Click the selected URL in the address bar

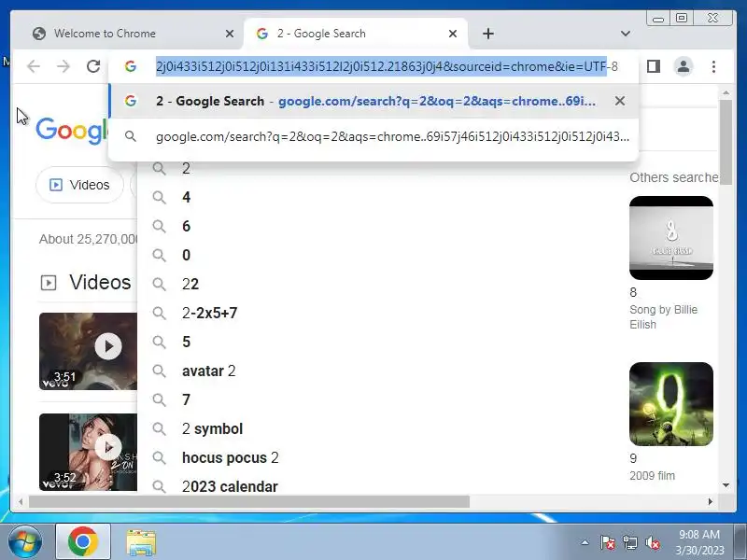381,66
